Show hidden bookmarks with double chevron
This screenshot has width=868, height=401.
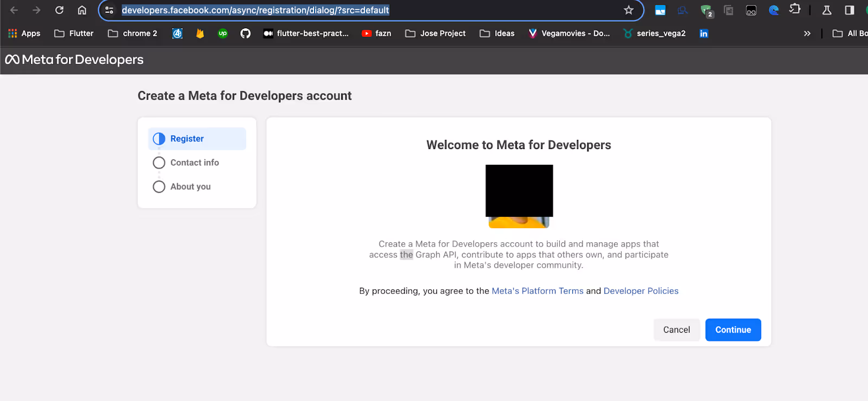(x=807, y=33)
